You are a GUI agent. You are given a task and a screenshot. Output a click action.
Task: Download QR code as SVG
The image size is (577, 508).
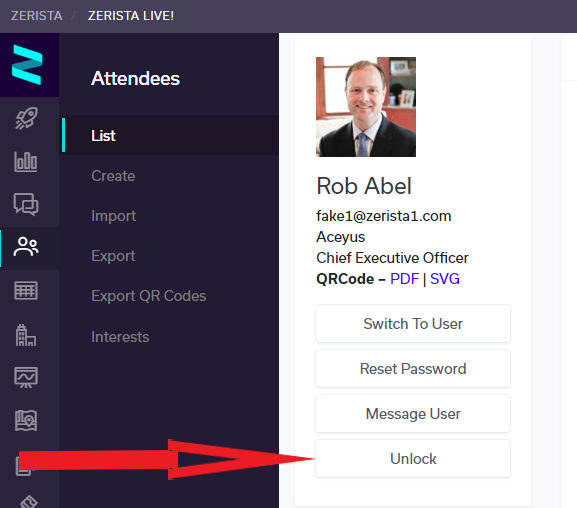(445, 279)
